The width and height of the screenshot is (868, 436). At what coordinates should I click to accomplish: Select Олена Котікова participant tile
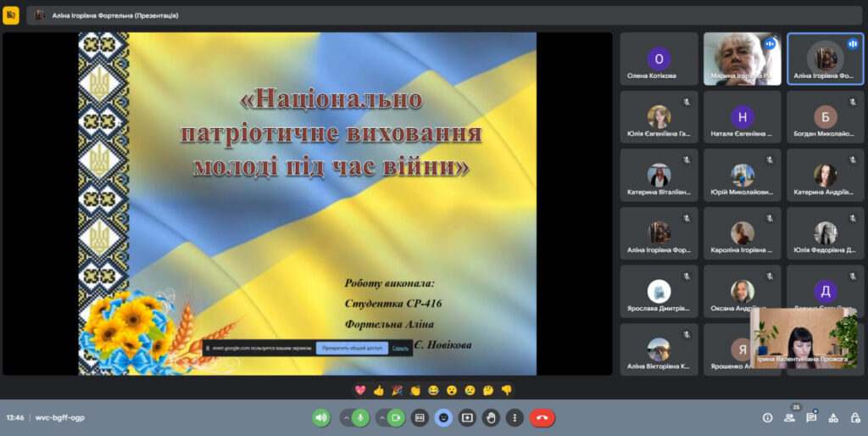pos(659,59)
